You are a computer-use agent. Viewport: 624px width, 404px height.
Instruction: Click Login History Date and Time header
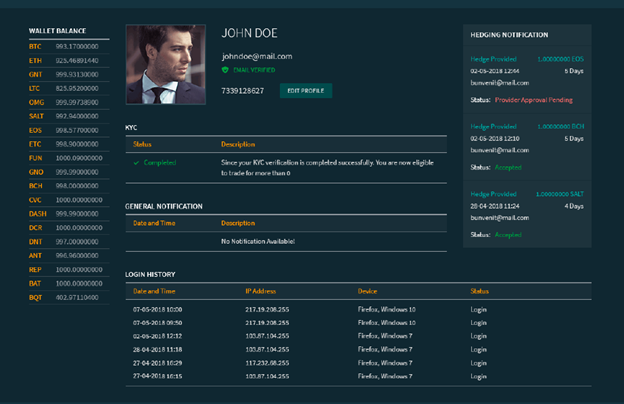click(x=154, y=291)
